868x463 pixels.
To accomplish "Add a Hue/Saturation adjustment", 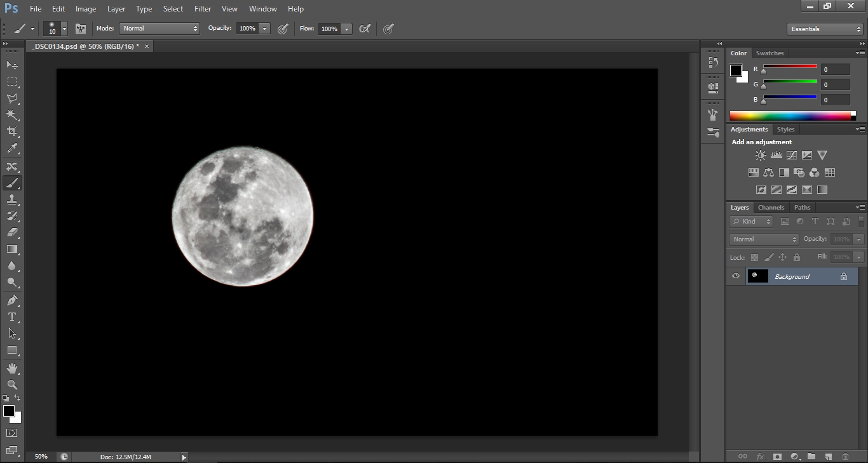I will 753,172.
